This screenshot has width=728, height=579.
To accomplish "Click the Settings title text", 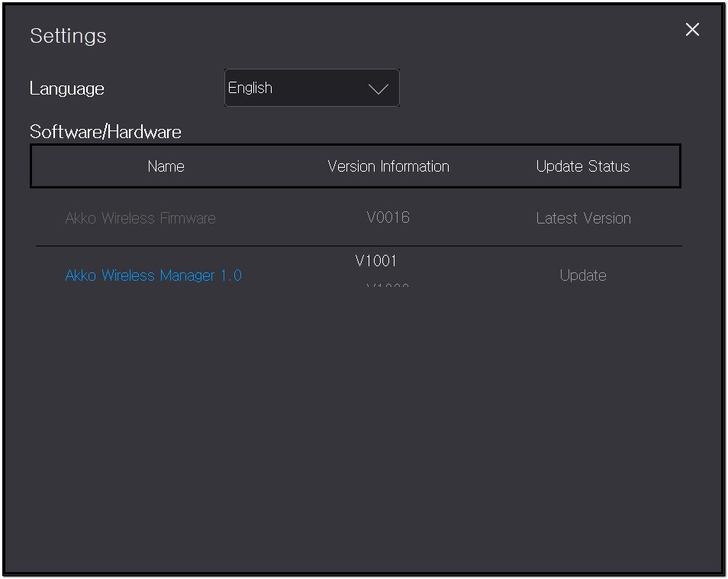I will 68,36.
